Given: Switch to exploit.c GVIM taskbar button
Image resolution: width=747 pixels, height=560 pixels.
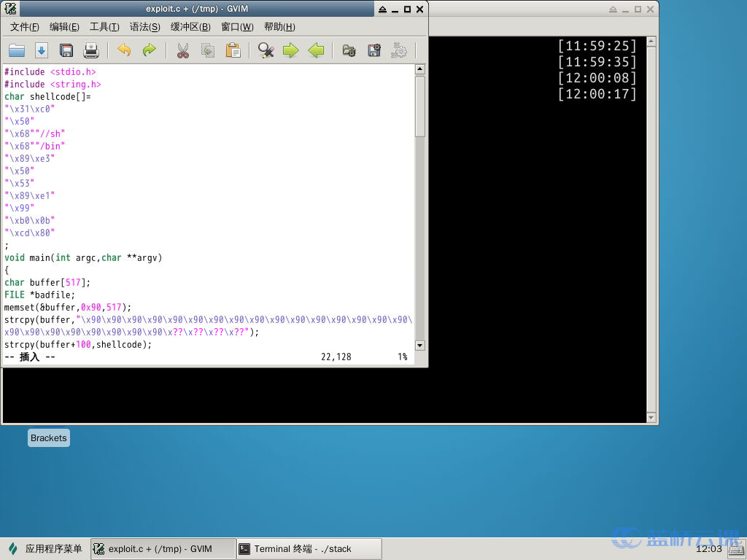Looking at the screenshot, I should pos(163,548).
